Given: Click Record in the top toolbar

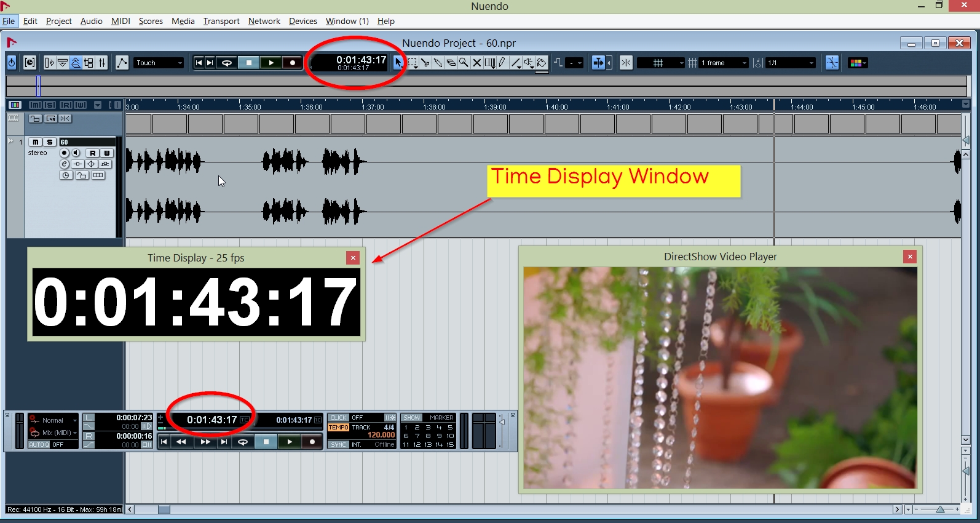Looking at the screenshot, I should 292,63.
